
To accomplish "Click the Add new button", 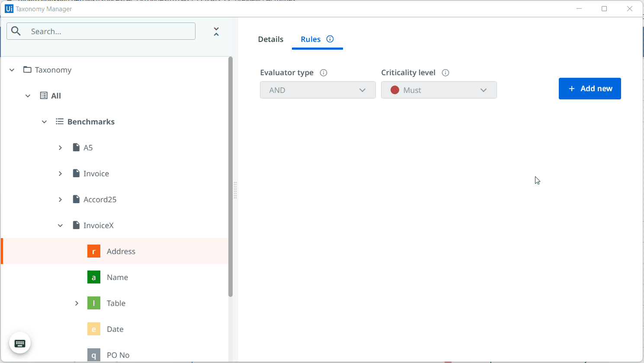I will [x=590, y=89].
